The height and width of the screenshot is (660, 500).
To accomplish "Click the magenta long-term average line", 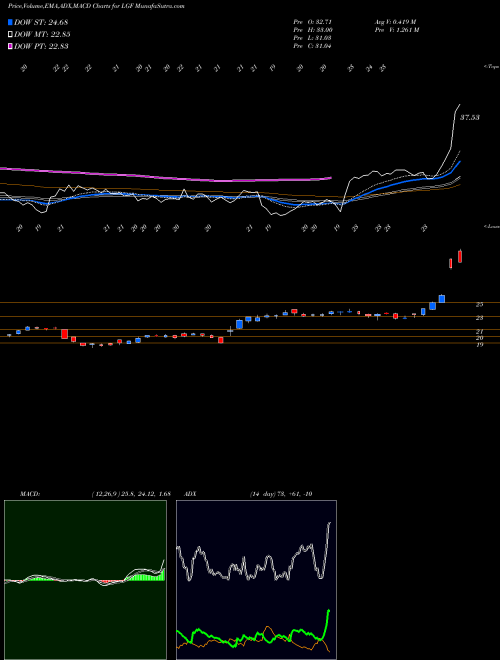I will coord(168,177).
